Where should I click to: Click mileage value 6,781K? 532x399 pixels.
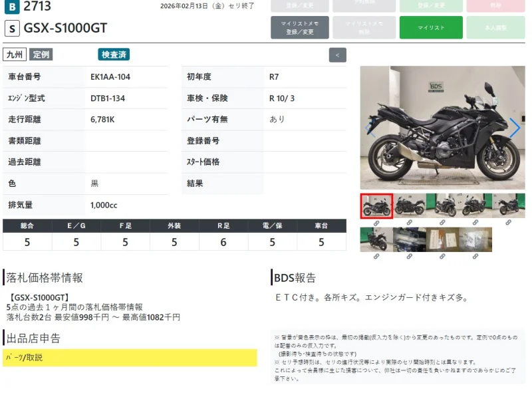(x=102, y=120)
